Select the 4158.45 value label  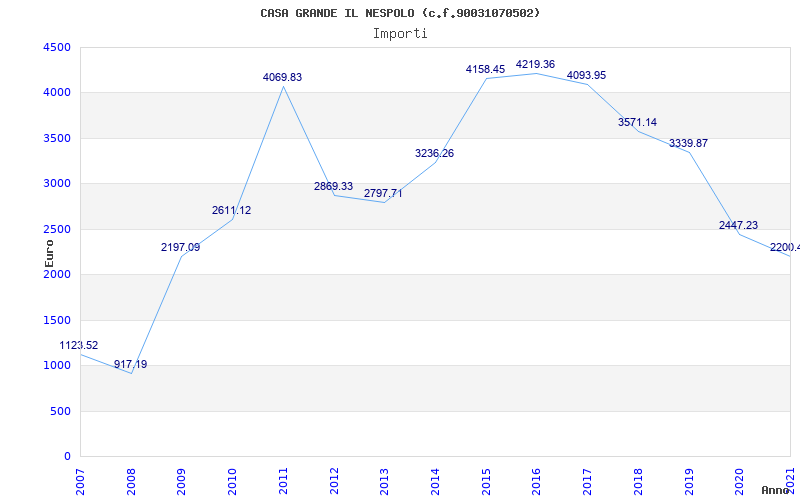coord(485,69)
